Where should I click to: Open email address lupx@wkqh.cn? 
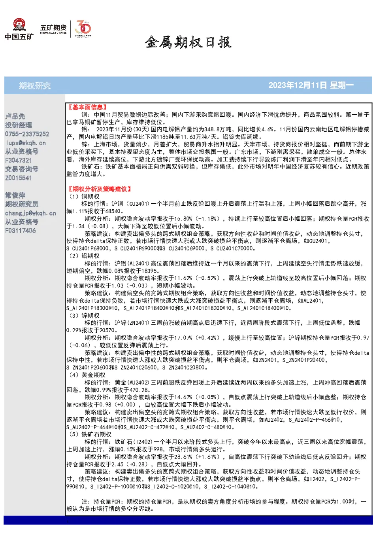click(x=25, y=143)
